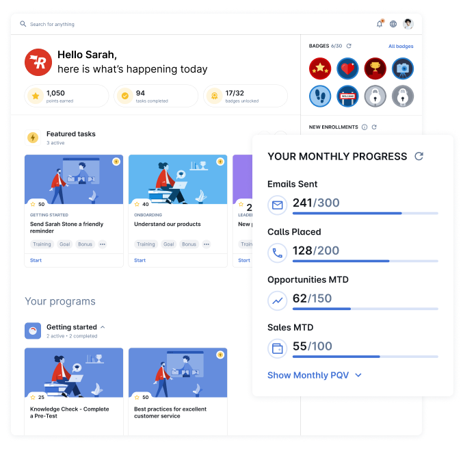Click Bonus tag on Understand our products card
Image resolution: width=476 pixels, height=449 pixels.
(x=189, y=244)
